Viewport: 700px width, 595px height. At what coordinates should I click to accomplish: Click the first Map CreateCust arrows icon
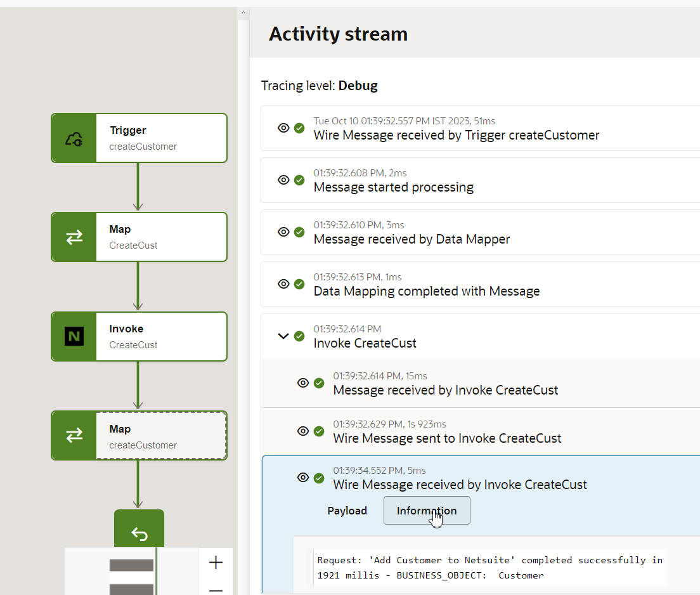(74, 237)
